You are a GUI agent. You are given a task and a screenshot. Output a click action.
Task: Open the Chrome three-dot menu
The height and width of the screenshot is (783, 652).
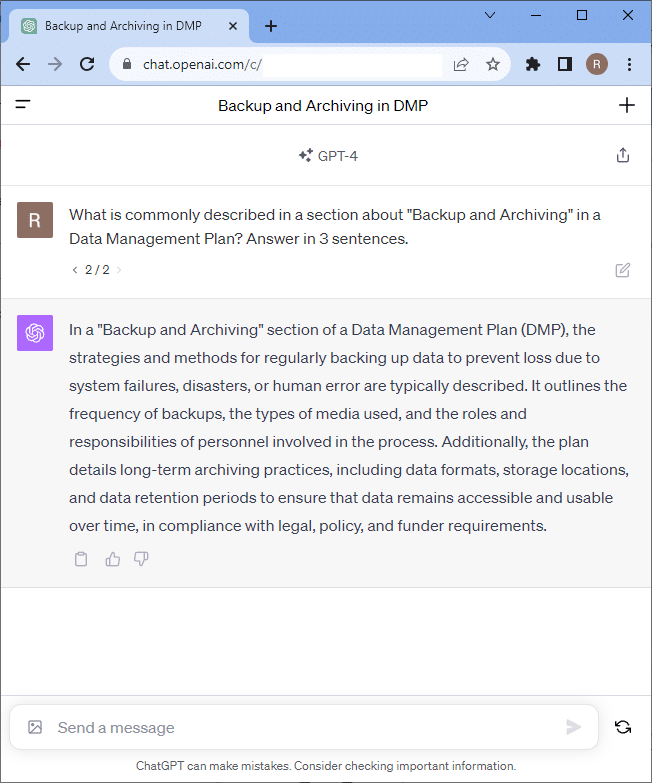coord(629,64)
